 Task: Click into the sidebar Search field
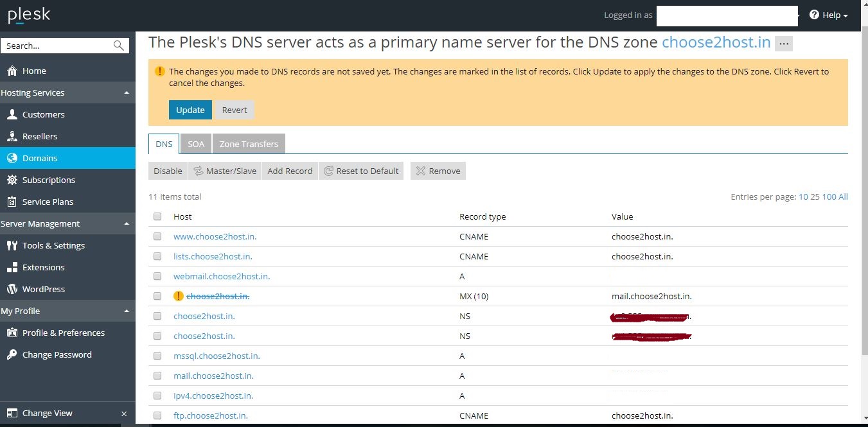click(x=57, y=46)
